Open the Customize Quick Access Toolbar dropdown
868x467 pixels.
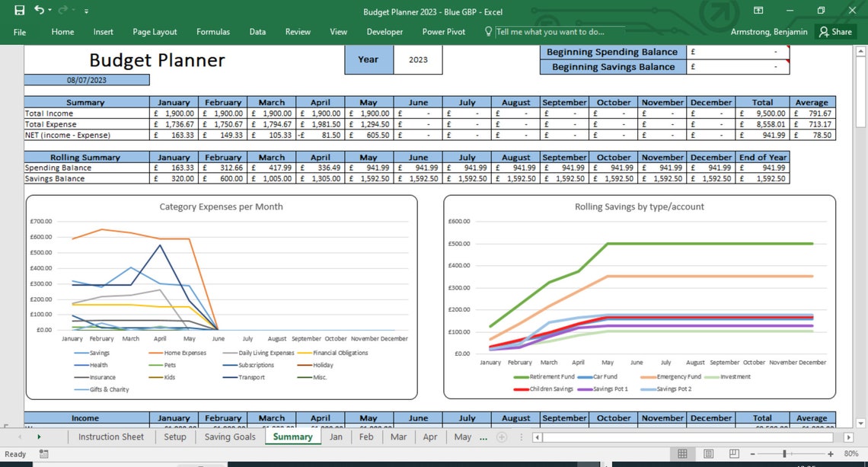(x=86, y=11)
